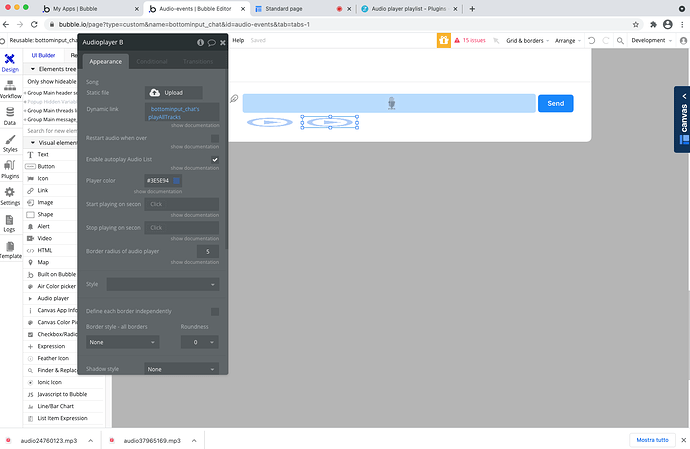
Task: Click the undo arrow icon
Action: click(592, 41)
